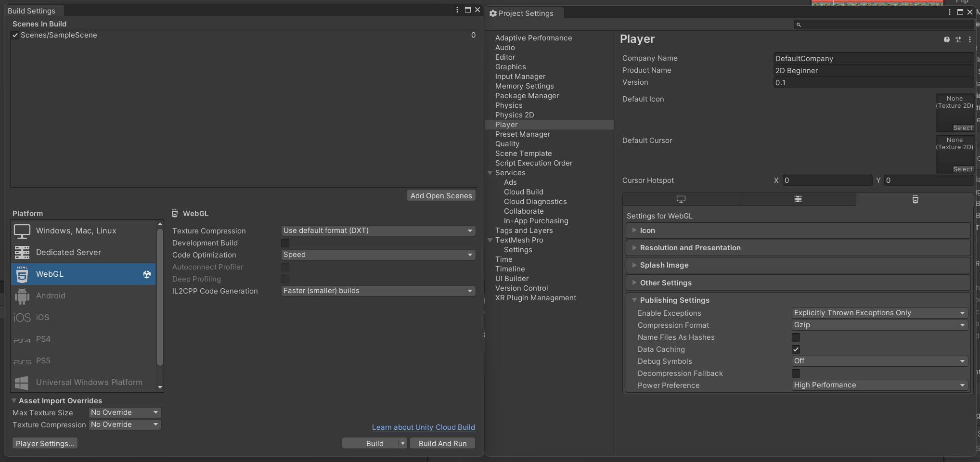
Task: Open Asset Import Texture Compression override dropdown
Action: pyautogui.click(x=125, y=425)
